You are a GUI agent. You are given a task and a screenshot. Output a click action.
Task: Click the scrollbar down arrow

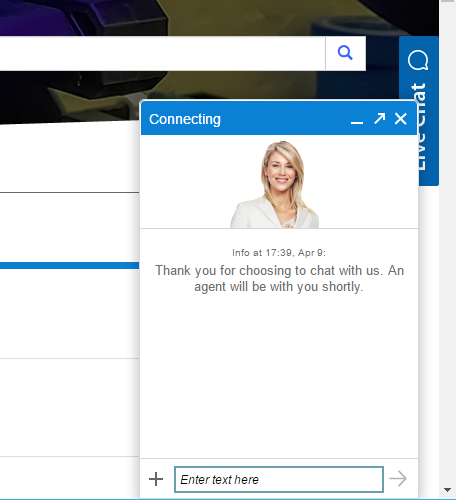[447, 490]
